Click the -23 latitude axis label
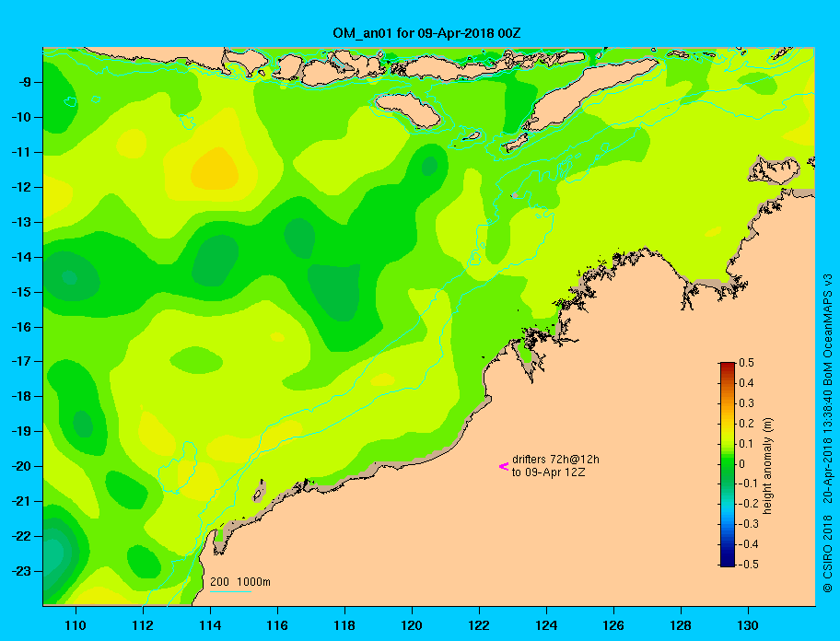This screenshot has height=641, width=840. point(21,571)
